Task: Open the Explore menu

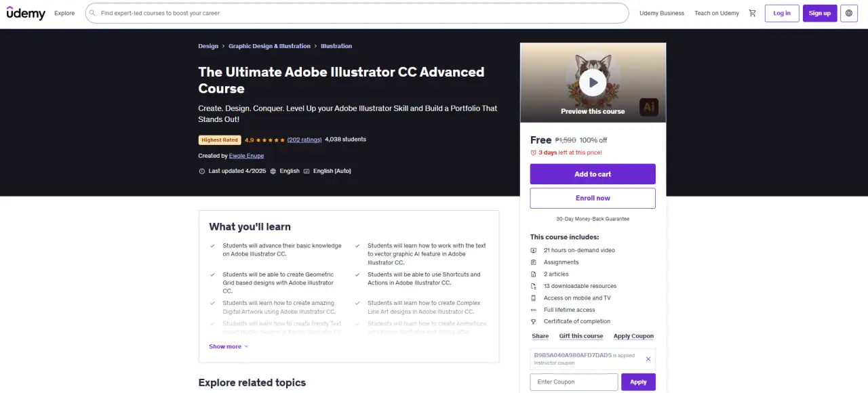Action: (x=64, y=13)
